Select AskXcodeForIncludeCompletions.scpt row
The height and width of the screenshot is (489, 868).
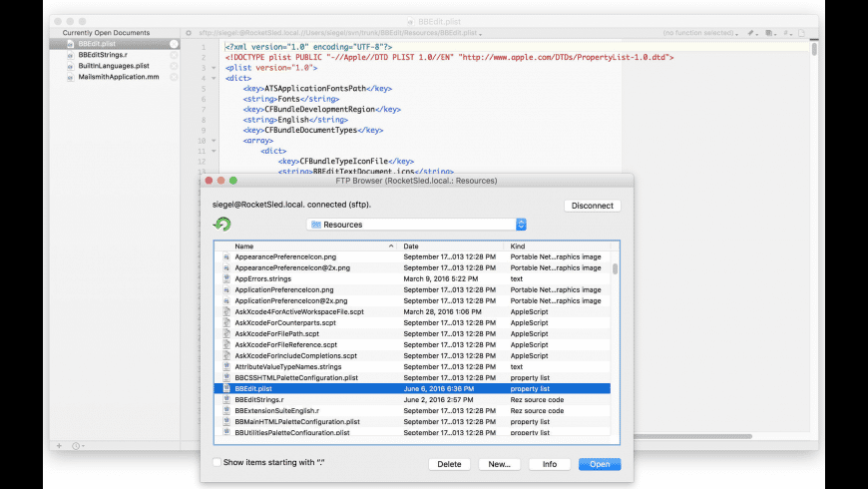coord(412,355)
